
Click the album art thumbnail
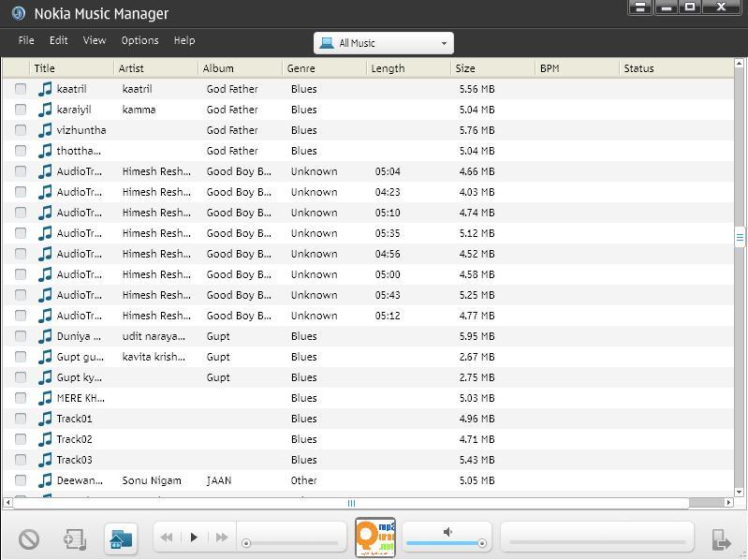pos(375,538)
